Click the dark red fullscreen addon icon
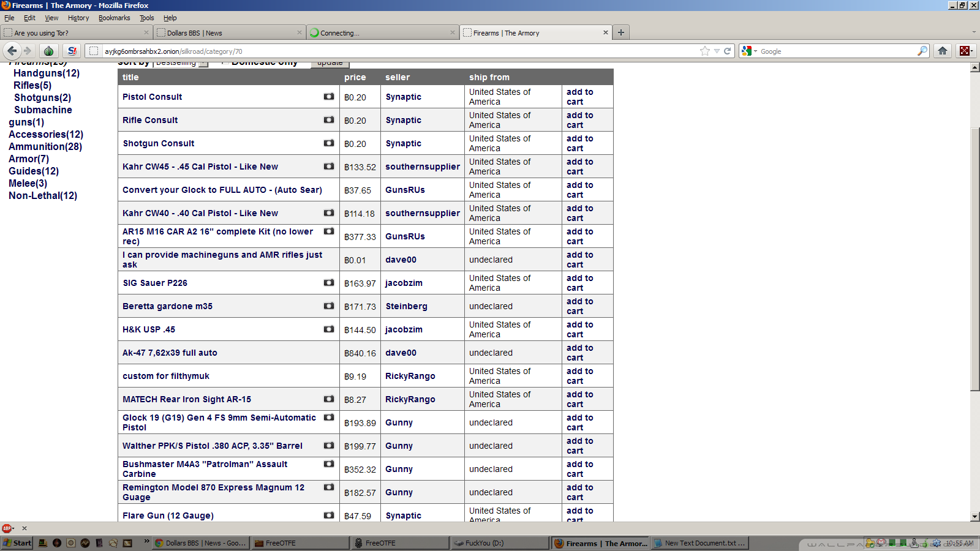980x551 pixels. point(965,51)
